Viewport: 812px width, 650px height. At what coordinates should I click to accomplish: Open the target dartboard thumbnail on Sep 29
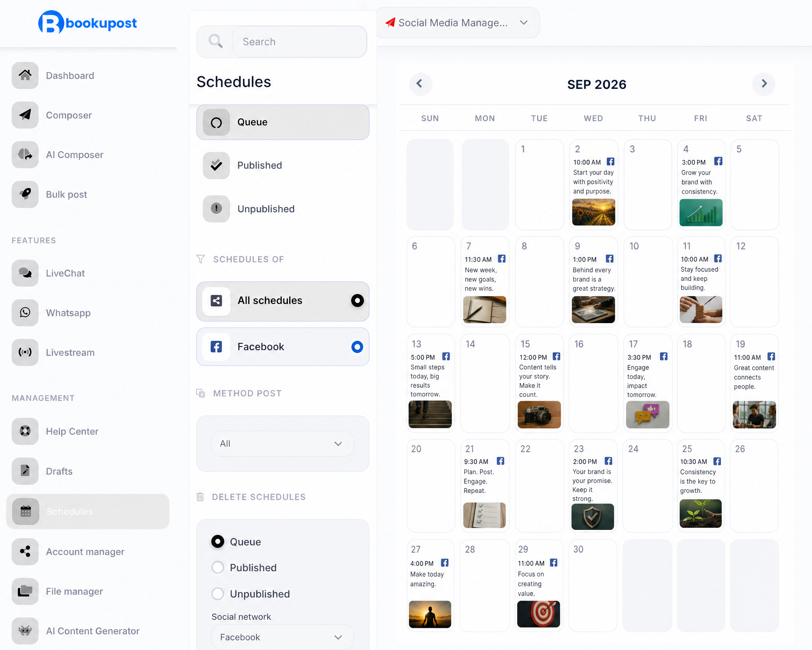click(538, 614)
